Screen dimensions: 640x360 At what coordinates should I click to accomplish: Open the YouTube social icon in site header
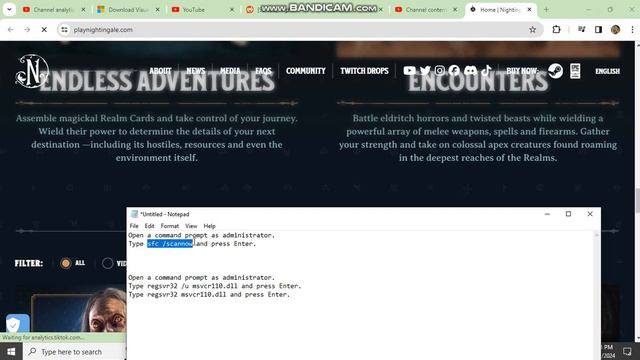(409, 71)
